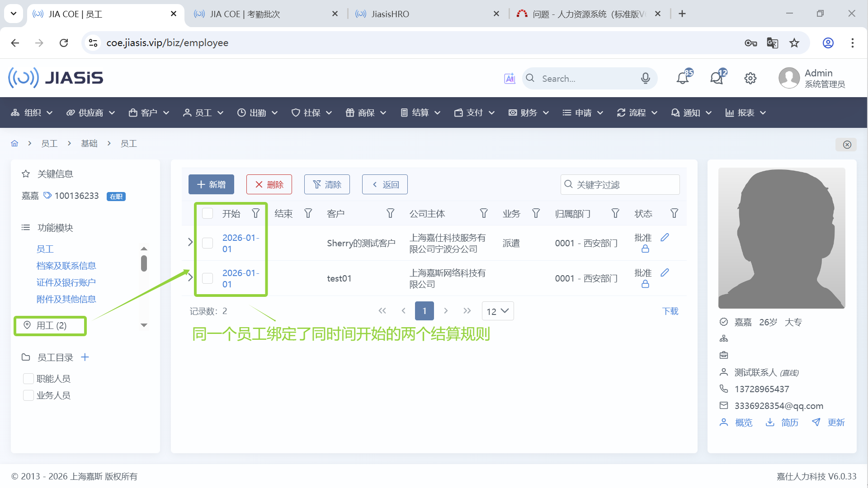The image size is (868, 488).
Task: Click home icon in breadcrumb
Action: coord(14,144)
